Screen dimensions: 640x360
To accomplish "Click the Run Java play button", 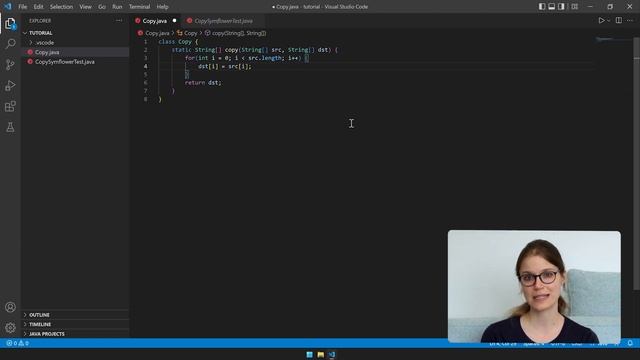I will coord(601,20).
